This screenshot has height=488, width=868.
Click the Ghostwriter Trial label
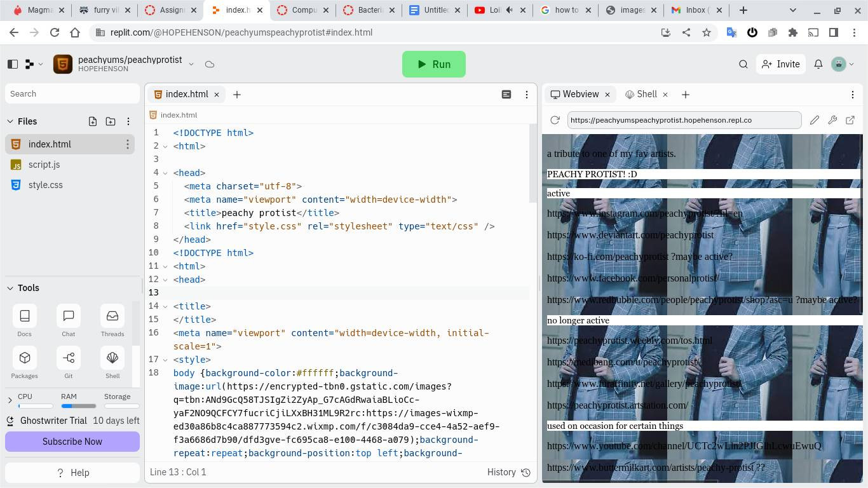tap(53, 421)
